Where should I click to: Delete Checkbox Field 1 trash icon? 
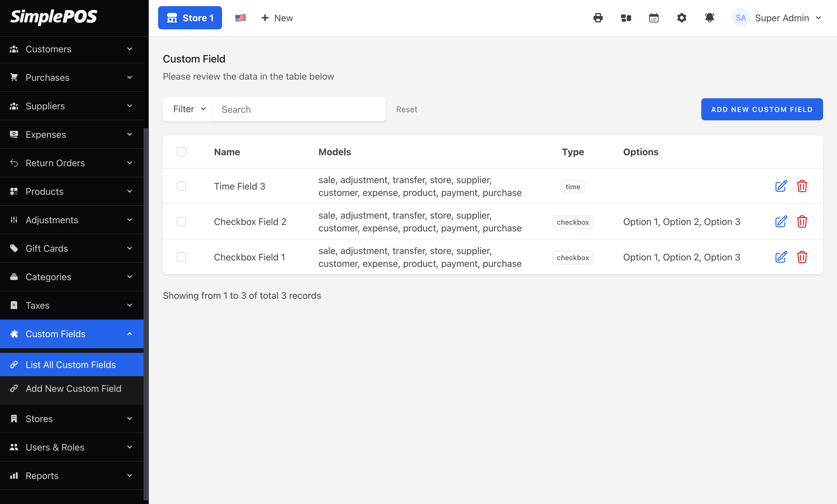802,257
